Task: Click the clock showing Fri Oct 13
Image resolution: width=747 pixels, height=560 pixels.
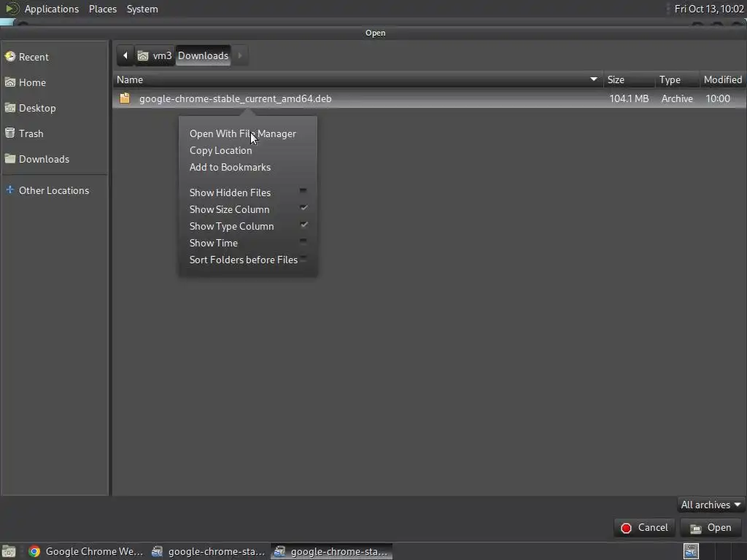Action: click(709, 9)
